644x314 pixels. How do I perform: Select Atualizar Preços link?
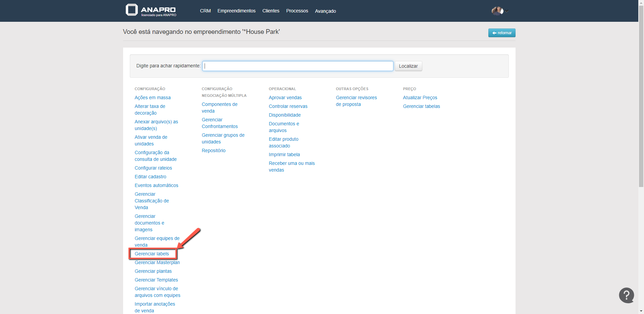click(420, 98)
